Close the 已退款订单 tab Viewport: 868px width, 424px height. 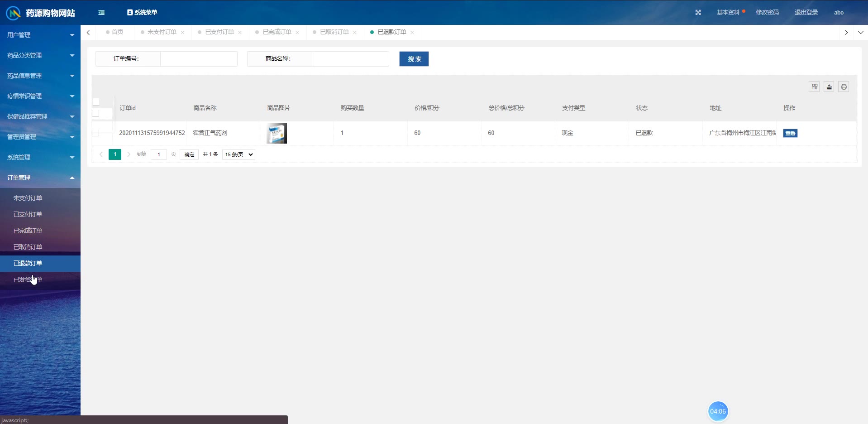(x=412, y=33)
